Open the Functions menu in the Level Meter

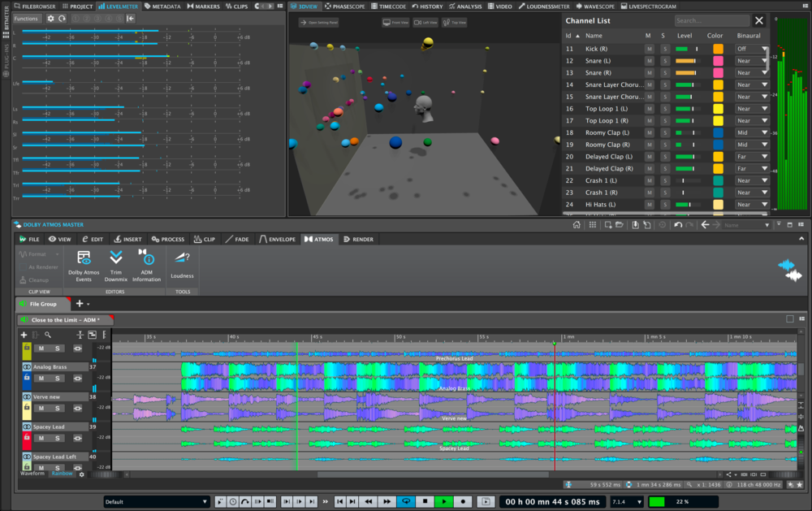coord(24,18)
